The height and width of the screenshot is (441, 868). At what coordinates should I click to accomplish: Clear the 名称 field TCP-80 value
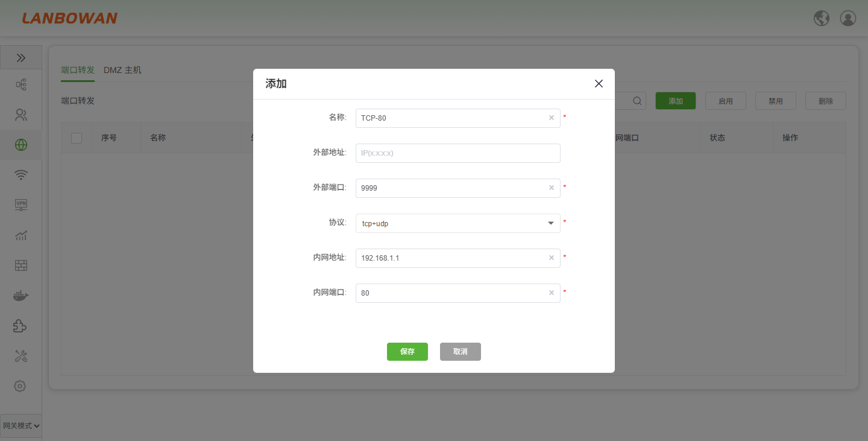tap(551, 118)
